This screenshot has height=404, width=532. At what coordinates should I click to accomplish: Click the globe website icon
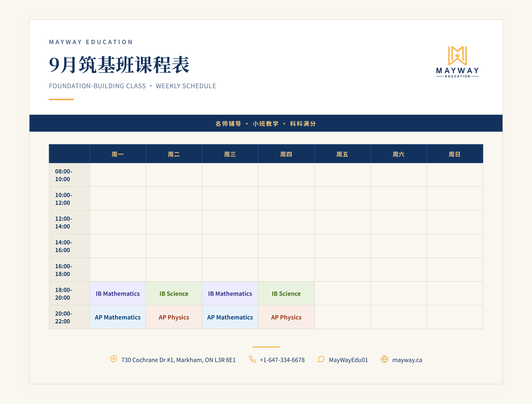384,359
